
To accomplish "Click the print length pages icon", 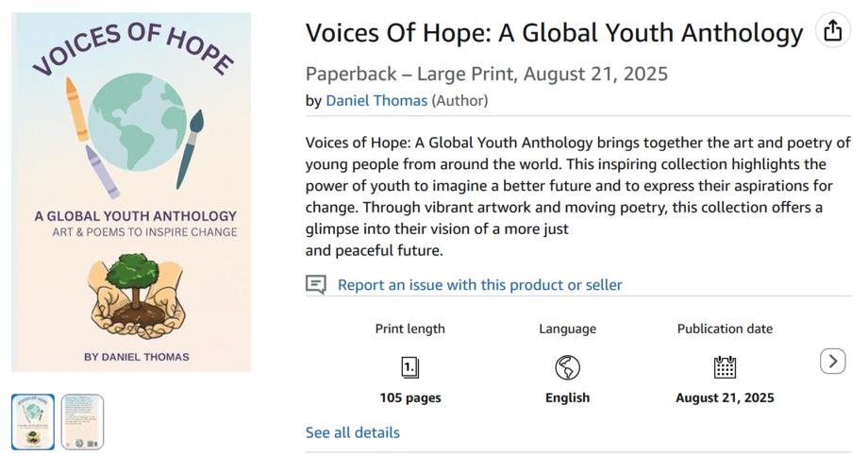I will [410, 367].
